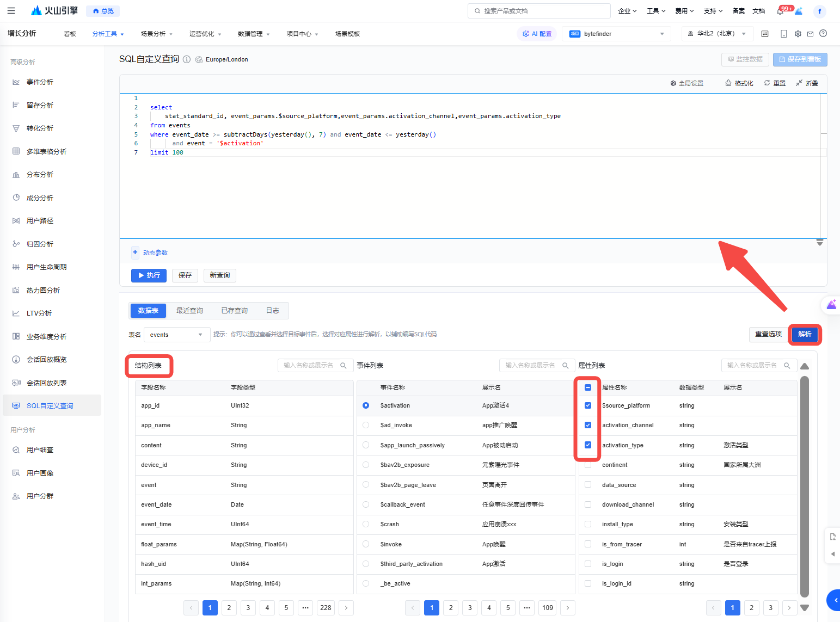
Task: Open the hamburger menu icon
Action: coord(11,11)
